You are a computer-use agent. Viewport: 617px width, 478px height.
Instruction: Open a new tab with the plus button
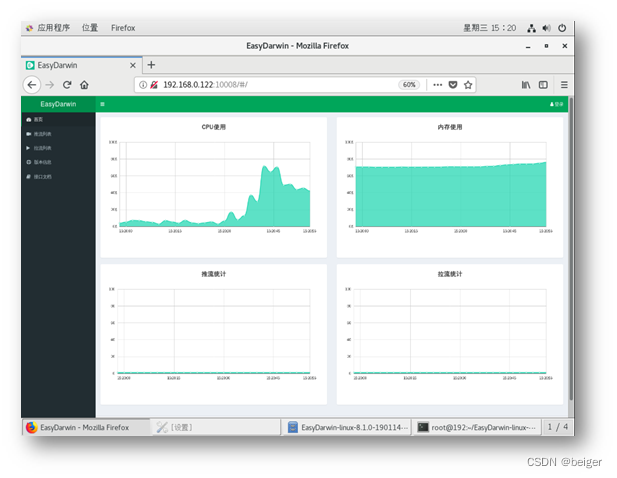151,65
